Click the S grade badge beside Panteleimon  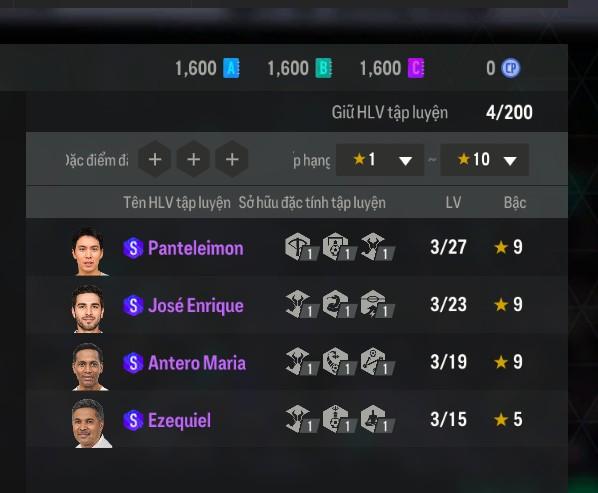(x=133, y=248)
